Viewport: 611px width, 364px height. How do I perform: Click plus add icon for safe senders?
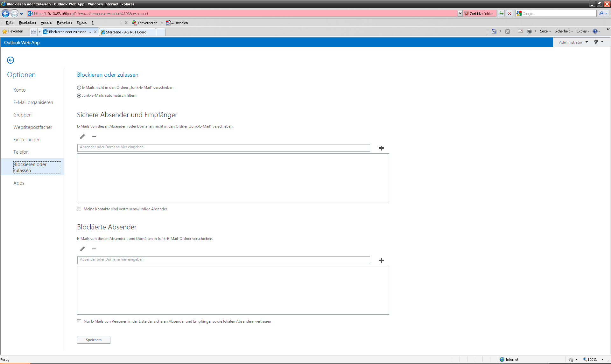[x=381, y=148]
